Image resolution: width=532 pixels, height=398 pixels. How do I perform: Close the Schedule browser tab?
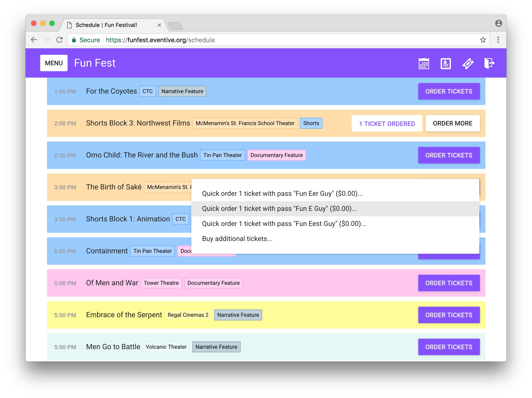click(x=159, y=25)
